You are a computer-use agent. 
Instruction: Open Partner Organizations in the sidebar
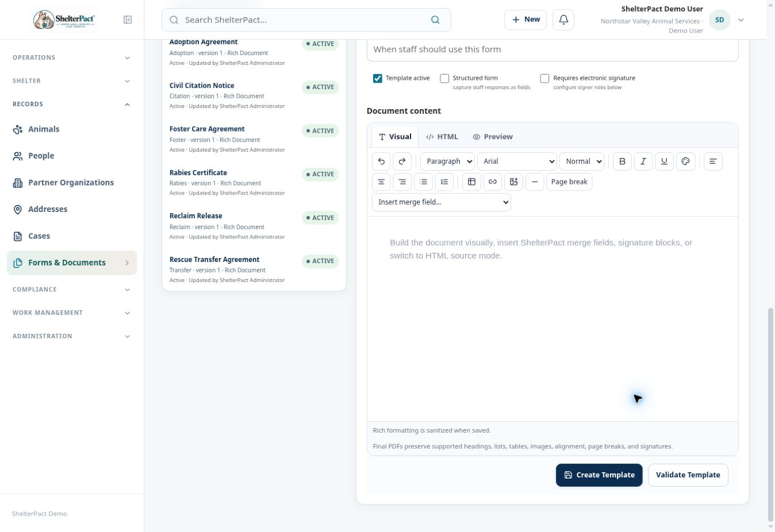[72, 183]
